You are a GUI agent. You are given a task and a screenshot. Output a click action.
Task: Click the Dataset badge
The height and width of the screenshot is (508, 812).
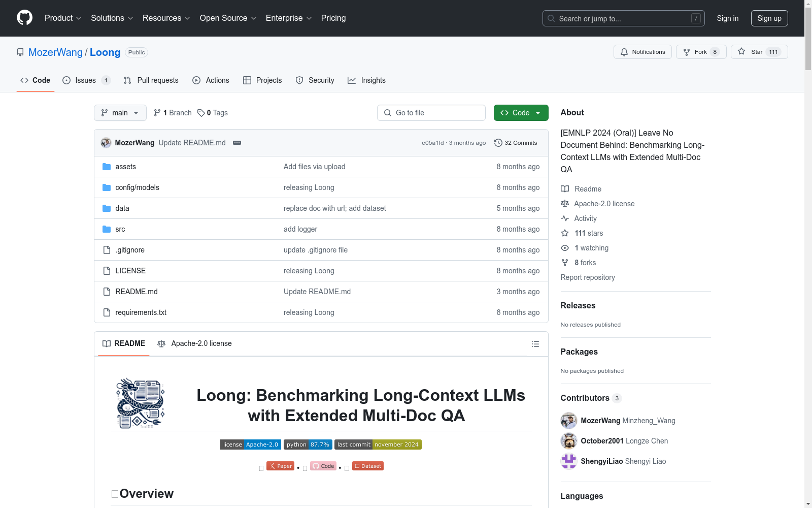[x=368, y=466]
